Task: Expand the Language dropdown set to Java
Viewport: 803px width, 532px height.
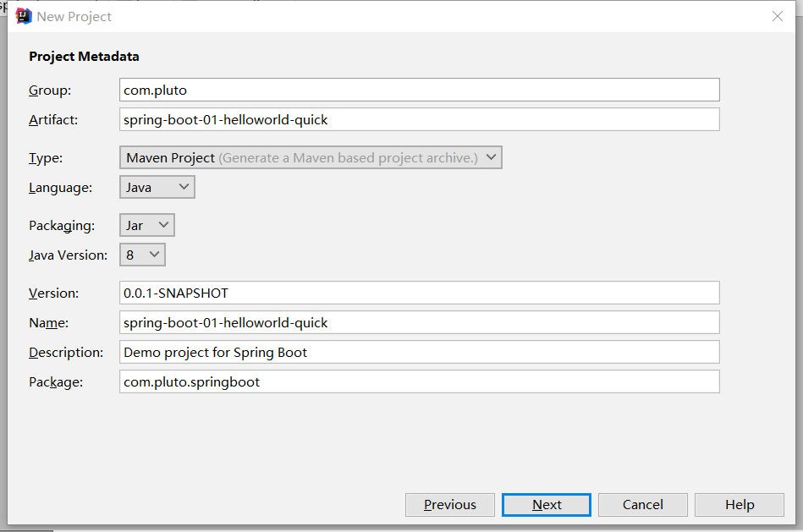Action: pos(157,188)
